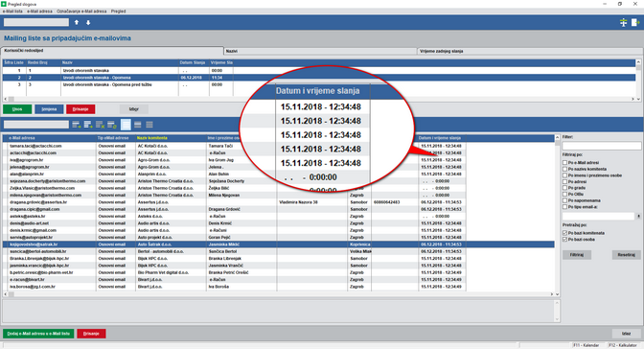Click the first add-row icon in lower toolbar
Viewport: 644px width, 349px height.
pos(77,125)
